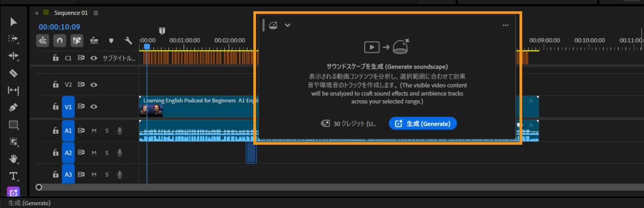Click the 生成 (Generate) status bar text
Image resolution: width=644 pixels, height=208 pixels.
[x=29, y=203]
